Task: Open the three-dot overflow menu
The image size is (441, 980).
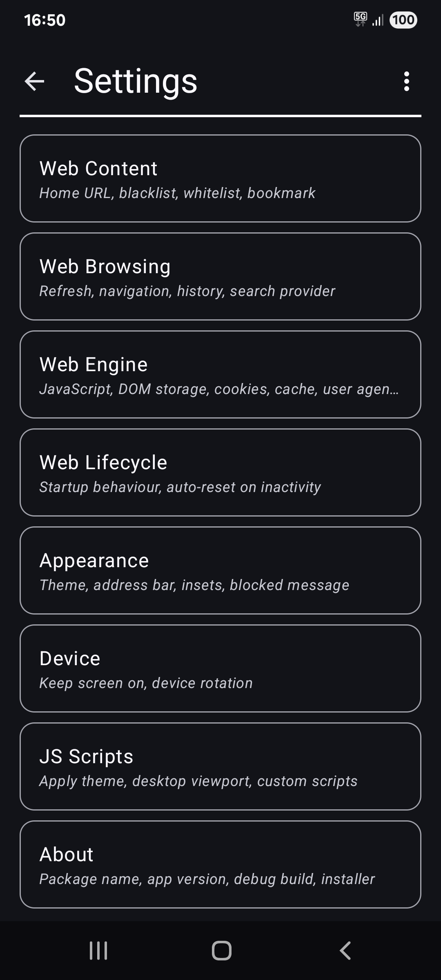Action: tap(406, 81)
